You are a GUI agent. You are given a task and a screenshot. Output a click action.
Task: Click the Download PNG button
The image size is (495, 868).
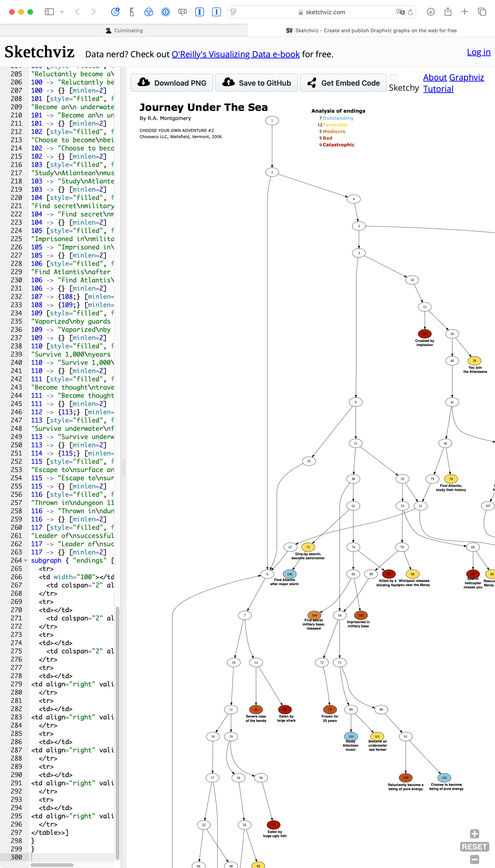[x=172, y=83]
